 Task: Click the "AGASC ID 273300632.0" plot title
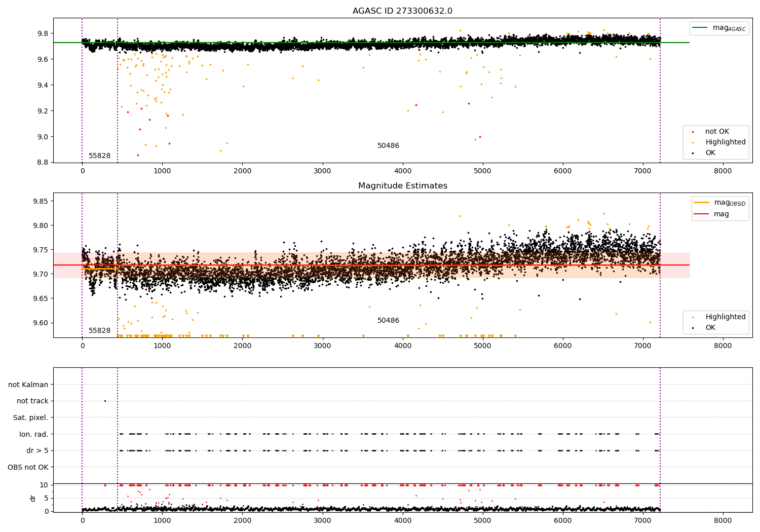[403, 11]
